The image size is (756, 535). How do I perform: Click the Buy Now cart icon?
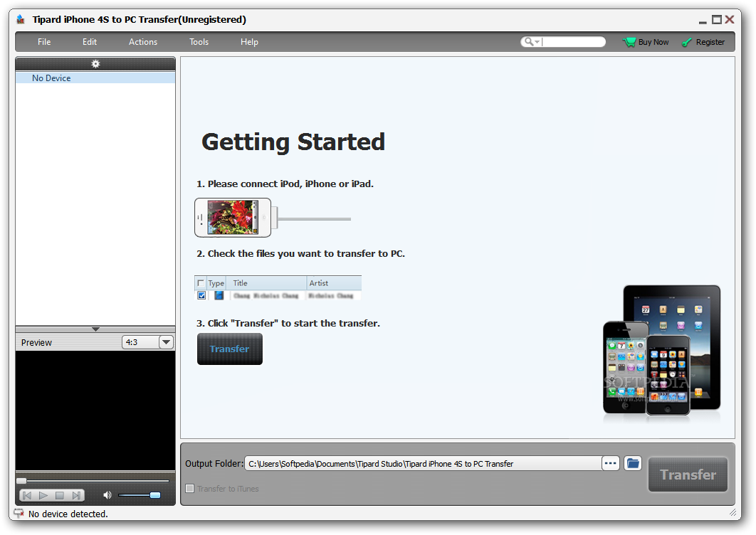pyautogui.click(x=629, y=42)
